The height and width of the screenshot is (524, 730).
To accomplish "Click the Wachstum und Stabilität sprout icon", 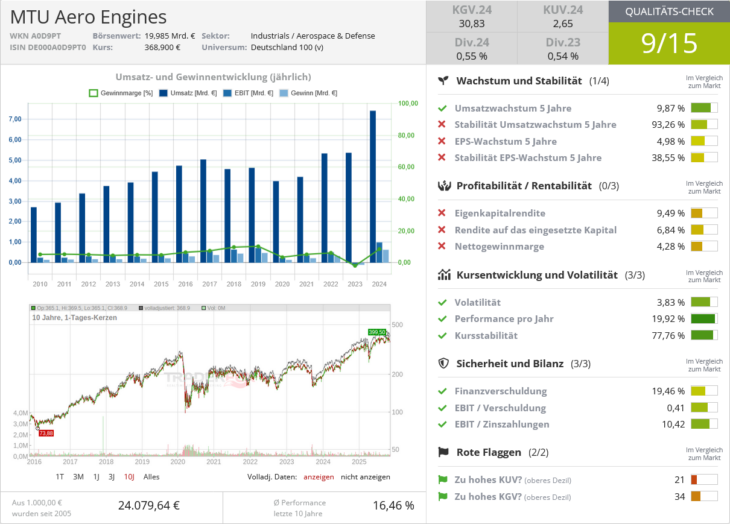I will (443, 81).
